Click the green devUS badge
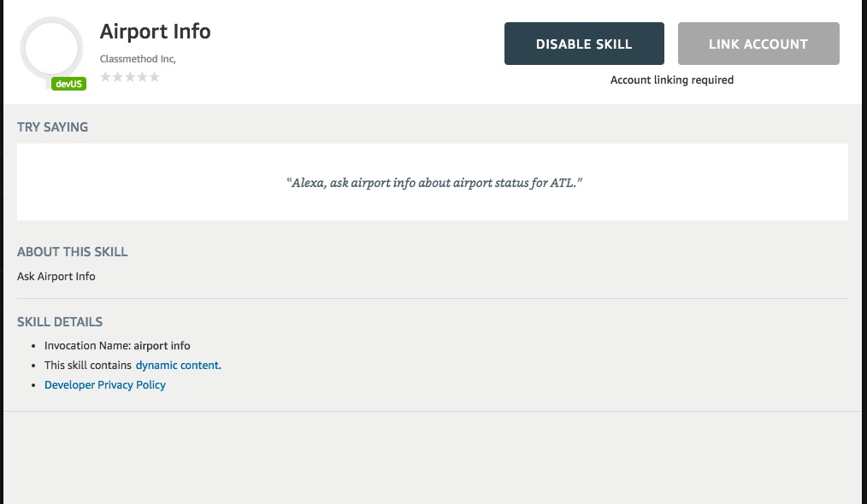The width and height of the screenshot is (867, 504). [x=68, y=84]
